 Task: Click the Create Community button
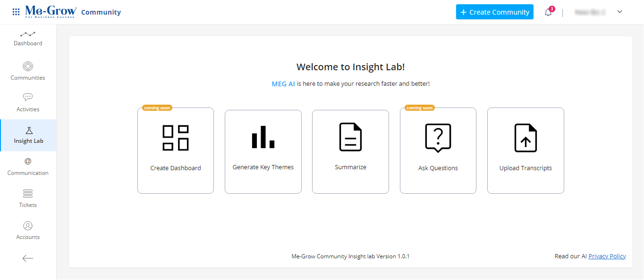tap(494, 11)
